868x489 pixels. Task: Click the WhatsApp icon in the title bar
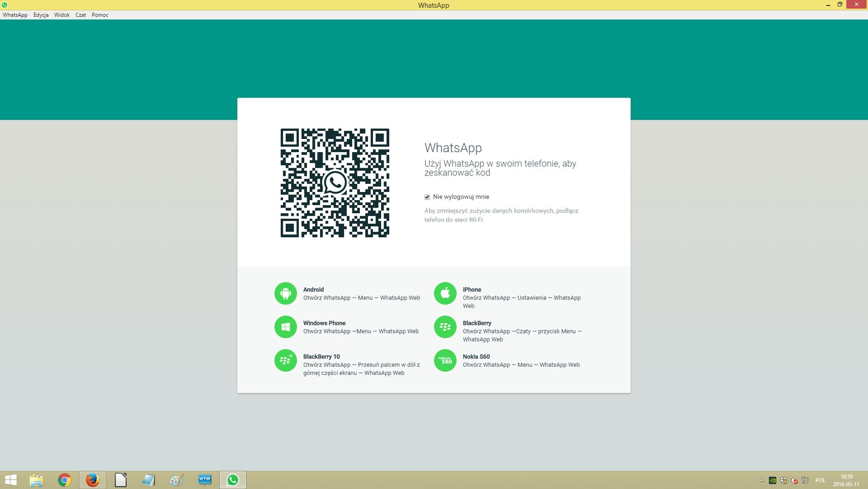(5, 5)
